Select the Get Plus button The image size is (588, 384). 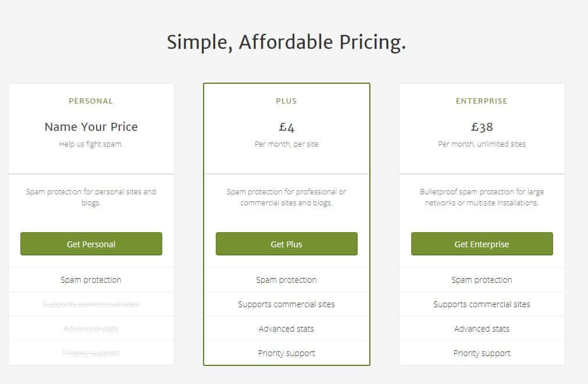(x=287, y=244)
